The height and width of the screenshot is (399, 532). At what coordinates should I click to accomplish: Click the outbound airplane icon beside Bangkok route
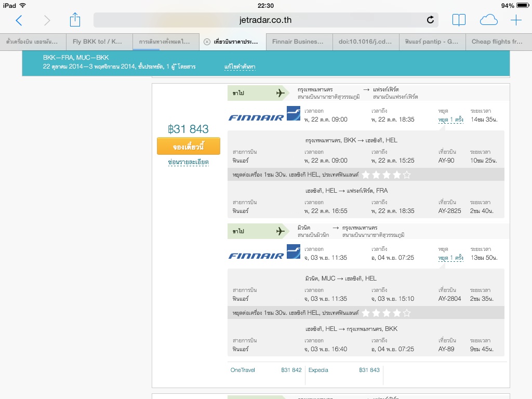tap(280, 93)
